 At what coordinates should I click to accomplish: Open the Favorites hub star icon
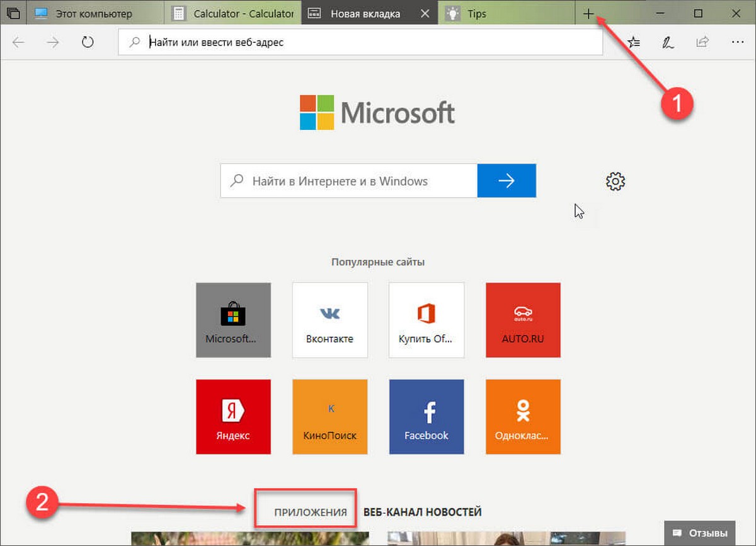[x=634, y=42]
